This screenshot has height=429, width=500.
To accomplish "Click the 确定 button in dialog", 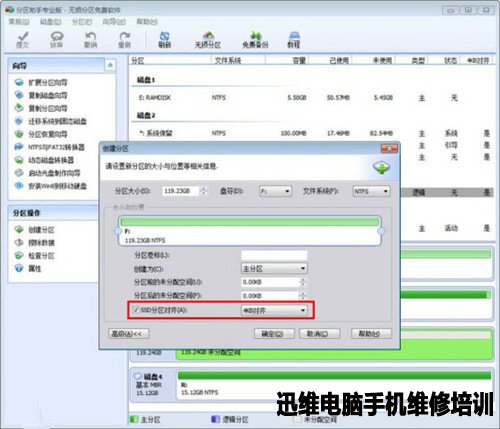I will 274,334.
